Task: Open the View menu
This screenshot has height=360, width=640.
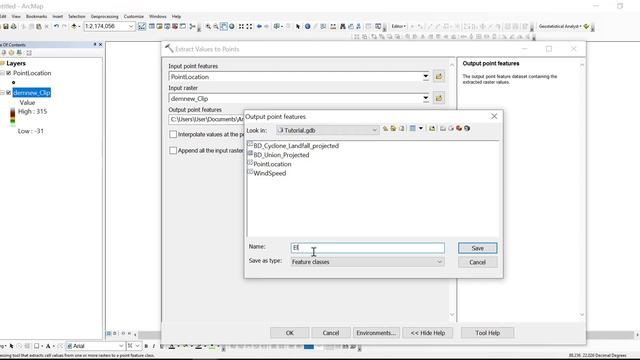Action: tap(16, 16)
